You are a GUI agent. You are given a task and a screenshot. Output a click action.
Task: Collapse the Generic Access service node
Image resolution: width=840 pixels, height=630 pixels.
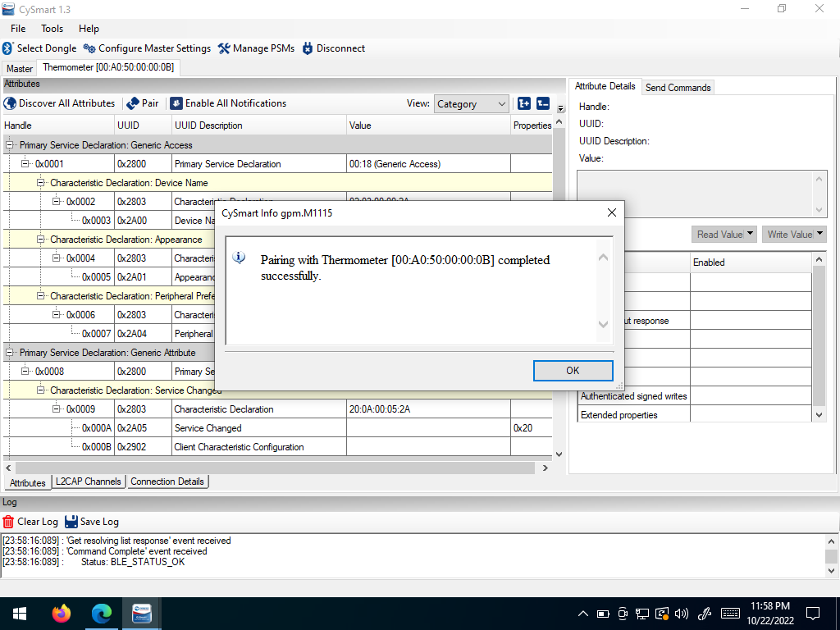pyautogui.click(x=11, y=145)
